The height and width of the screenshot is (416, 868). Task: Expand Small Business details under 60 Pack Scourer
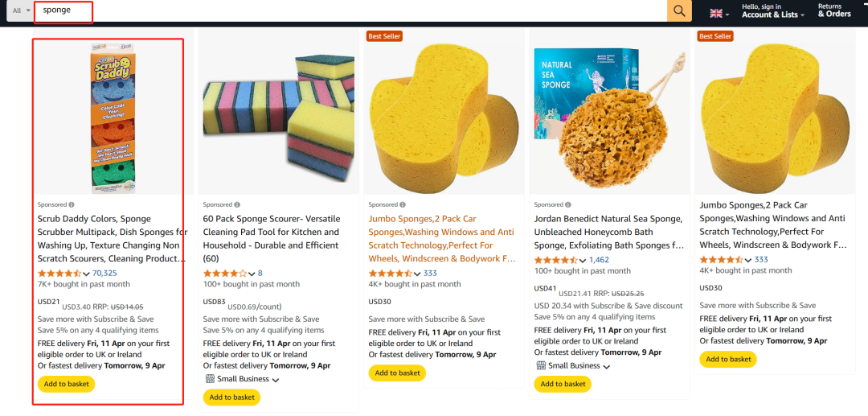[x=276, y=380]
